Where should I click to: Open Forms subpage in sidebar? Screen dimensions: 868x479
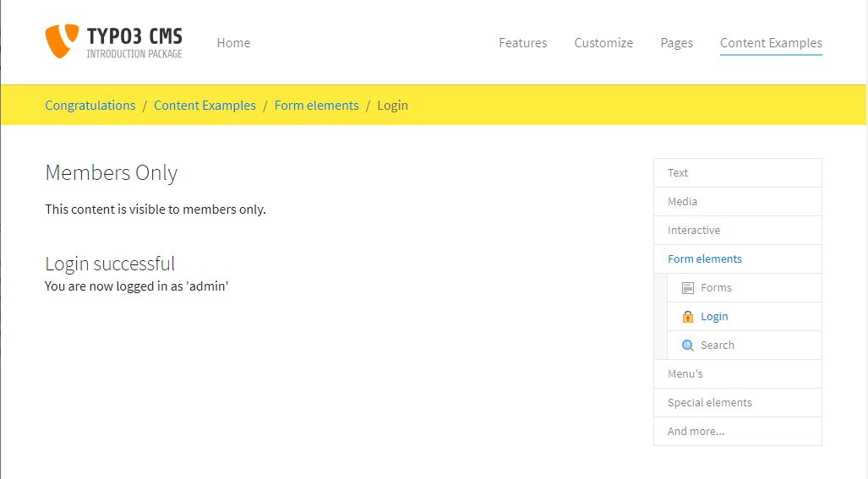744,287
